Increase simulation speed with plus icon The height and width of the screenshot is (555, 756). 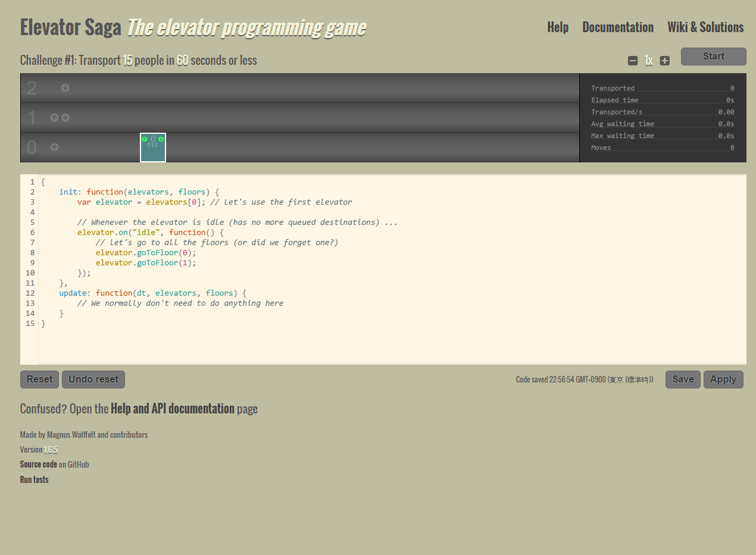point(665,61)
